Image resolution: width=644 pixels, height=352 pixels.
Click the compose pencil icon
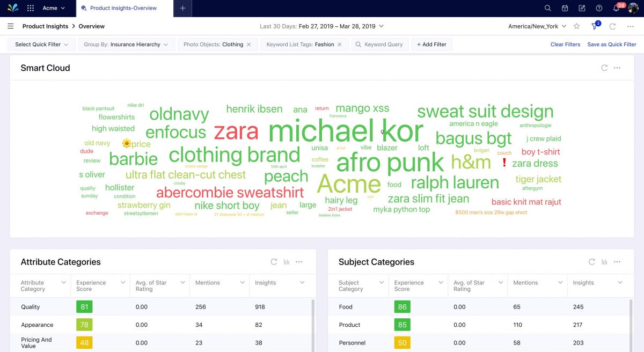[582, 8]
